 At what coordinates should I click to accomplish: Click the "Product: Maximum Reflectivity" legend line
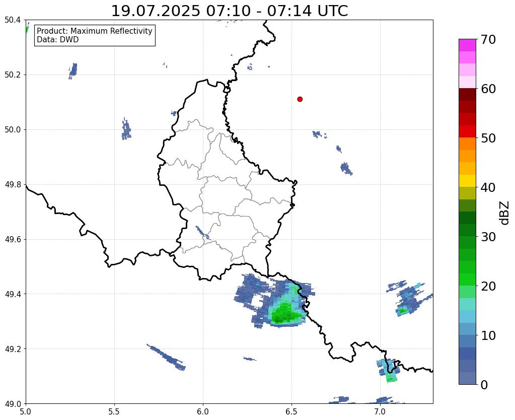point(95,31)
